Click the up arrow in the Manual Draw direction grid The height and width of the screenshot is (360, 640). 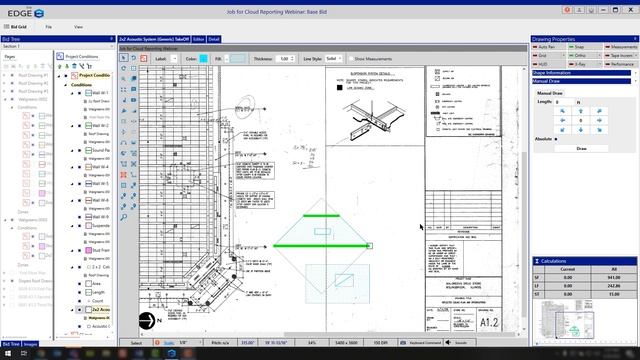point(581,111)
